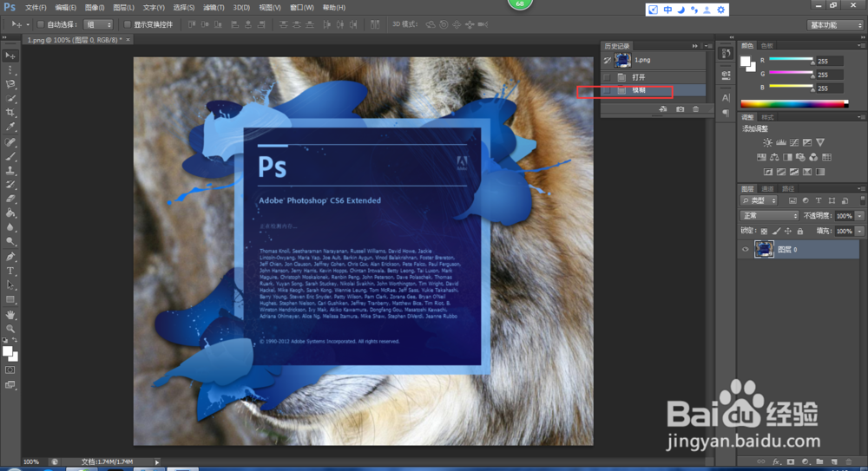The height and width of the screenshot is (471, 868).
Task: Open the 窗口(W) menu
Action: coord(302,8)
